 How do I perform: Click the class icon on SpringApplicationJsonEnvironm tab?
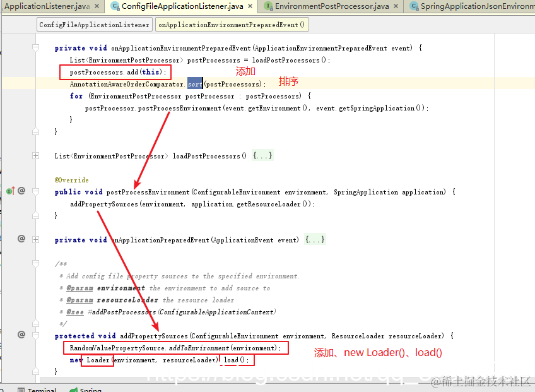tap(414, 6)
